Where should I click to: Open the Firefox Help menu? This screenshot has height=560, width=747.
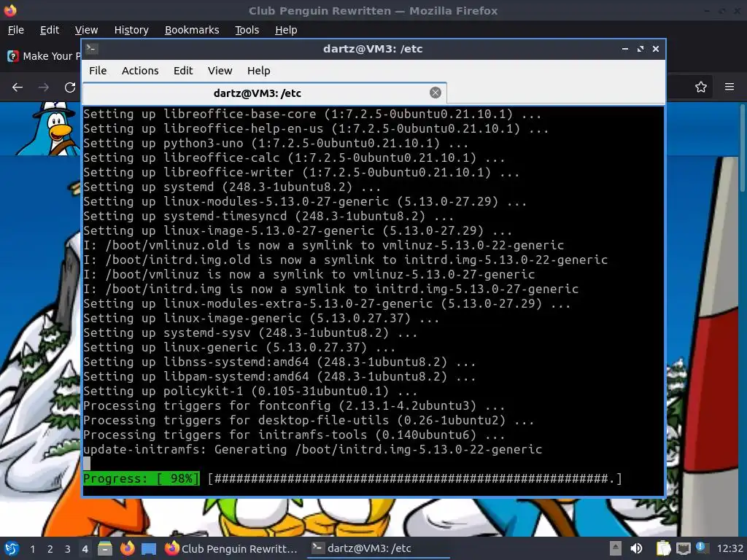click(286, 30)
